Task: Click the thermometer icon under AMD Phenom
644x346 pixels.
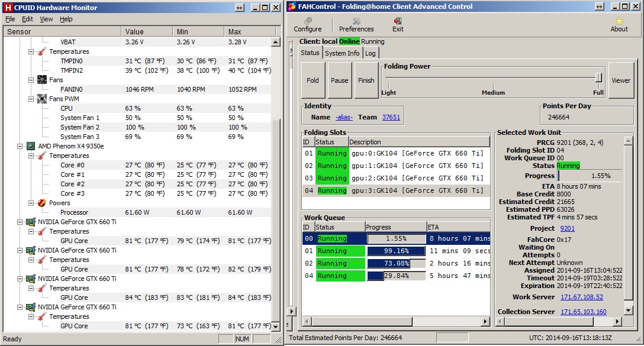Action: 42,156
